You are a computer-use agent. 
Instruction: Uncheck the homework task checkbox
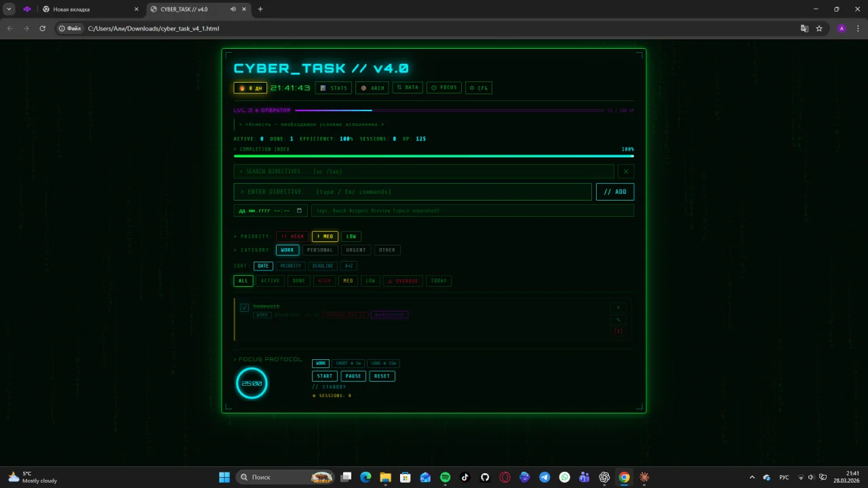(x=244, y=308)
